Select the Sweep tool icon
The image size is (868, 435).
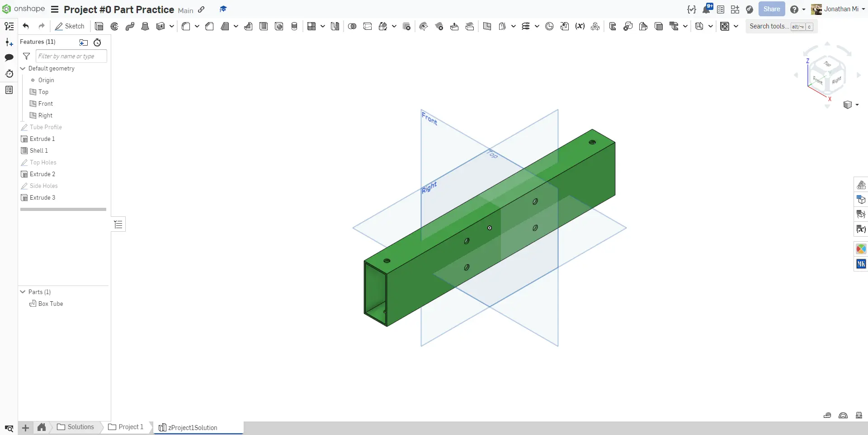pos(130,26)
